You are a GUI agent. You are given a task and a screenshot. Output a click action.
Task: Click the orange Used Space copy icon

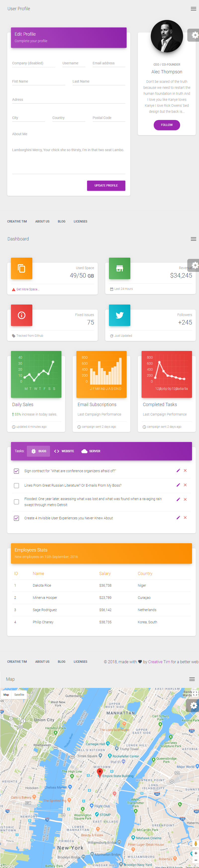pyautogui.click(x=21, y=268)
